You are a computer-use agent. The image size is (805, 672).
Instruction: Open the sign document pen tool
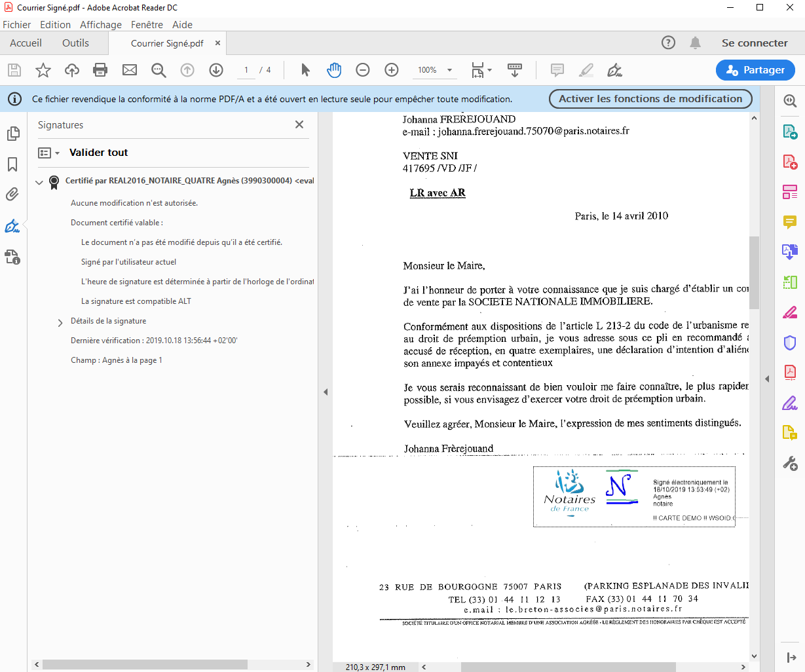614,70
